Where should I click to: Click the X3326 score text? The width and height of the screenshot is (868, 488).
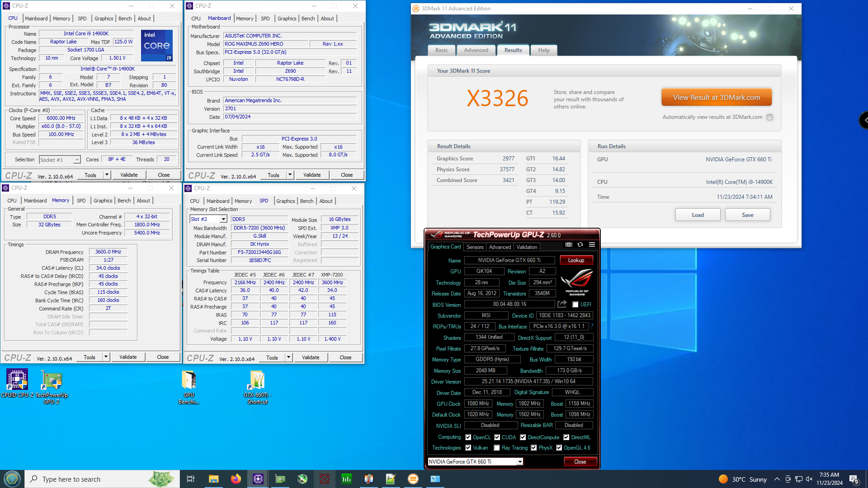tap(497, 99)
